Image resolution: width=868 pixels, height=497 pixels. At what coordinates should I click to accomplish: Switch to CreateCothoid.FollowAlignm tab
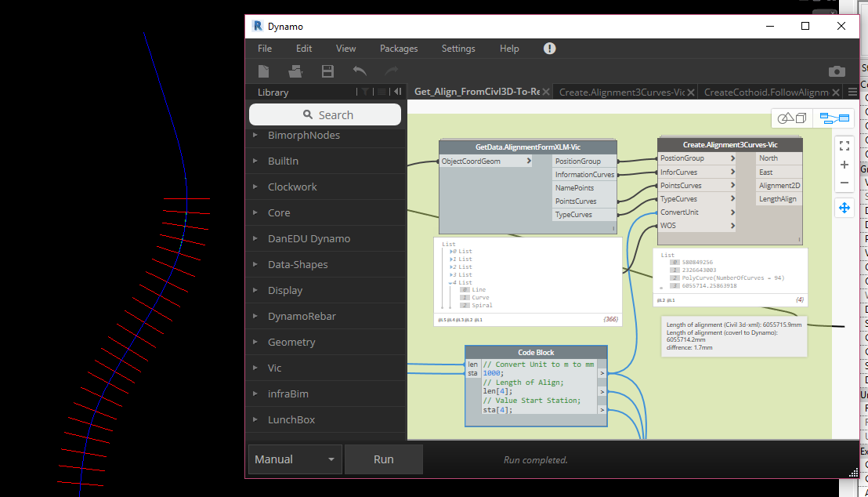[766, 92]
